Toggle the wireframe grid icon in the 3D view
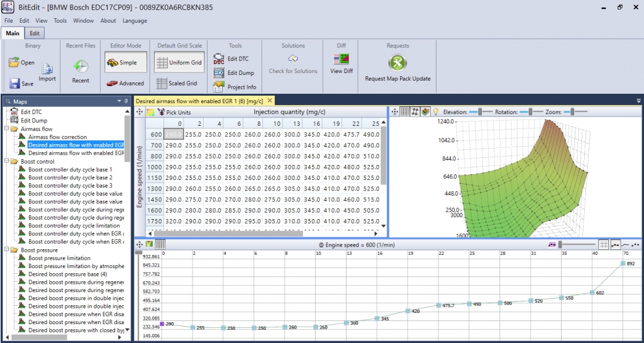Screen dimensions: 644x343 [405, 111]
